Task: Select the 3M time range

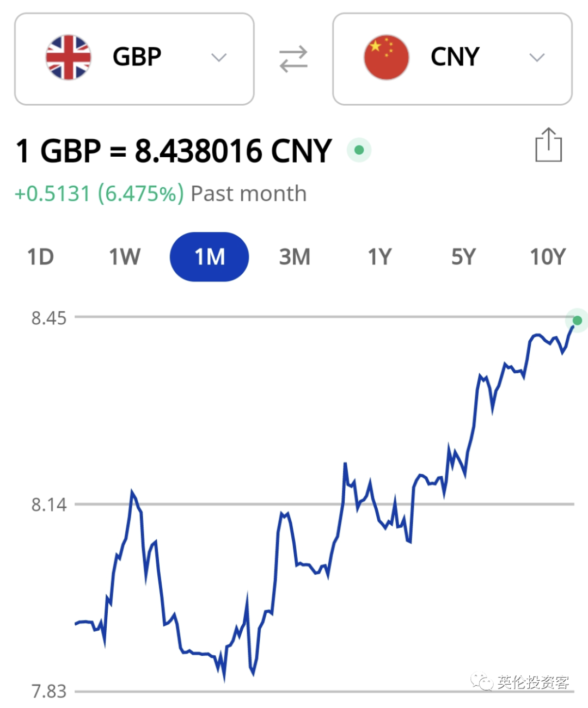Action: [295, 257]
